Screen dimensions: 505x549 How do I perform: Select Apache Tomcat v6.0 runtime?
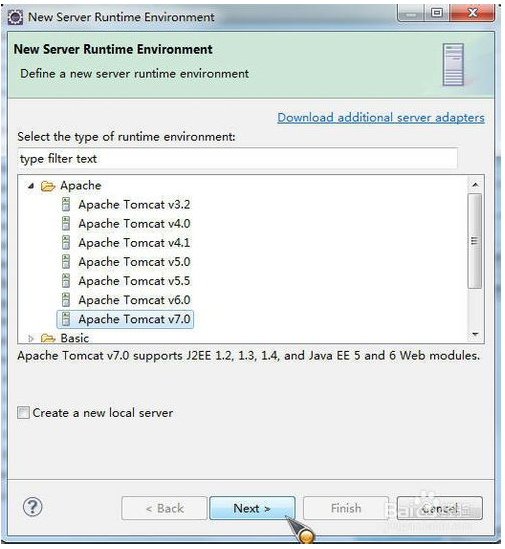pos(134,300)
